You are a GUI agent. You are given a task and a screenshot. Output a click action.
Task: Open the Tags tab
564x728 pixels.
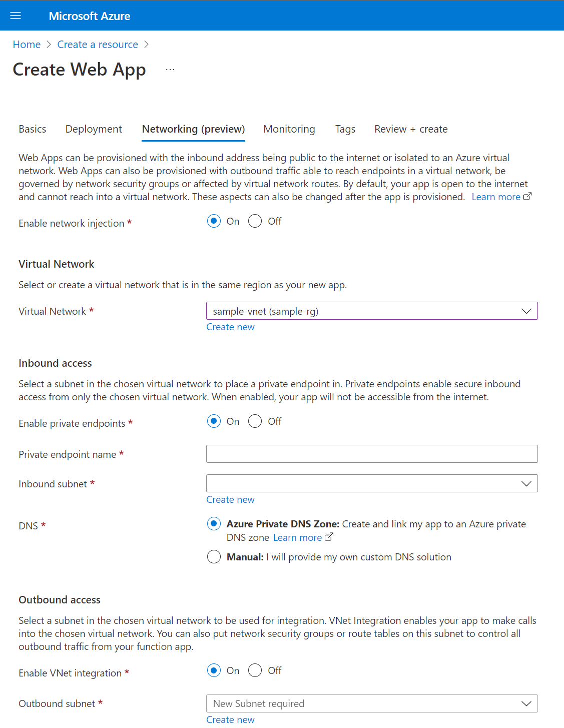point(345,129)
